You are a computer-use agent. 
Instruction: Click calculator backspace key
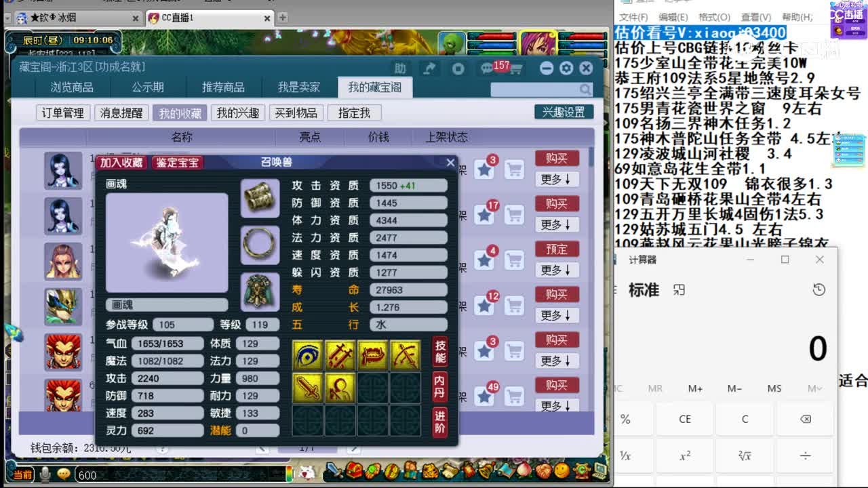click(805, 419)
